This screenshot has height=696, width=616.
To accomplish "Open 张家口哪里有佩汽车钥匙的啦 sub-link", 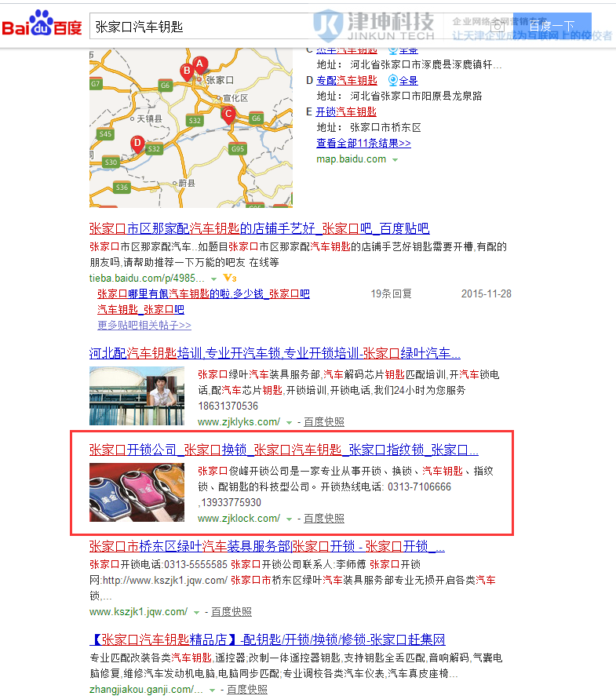I will (203, 293).
